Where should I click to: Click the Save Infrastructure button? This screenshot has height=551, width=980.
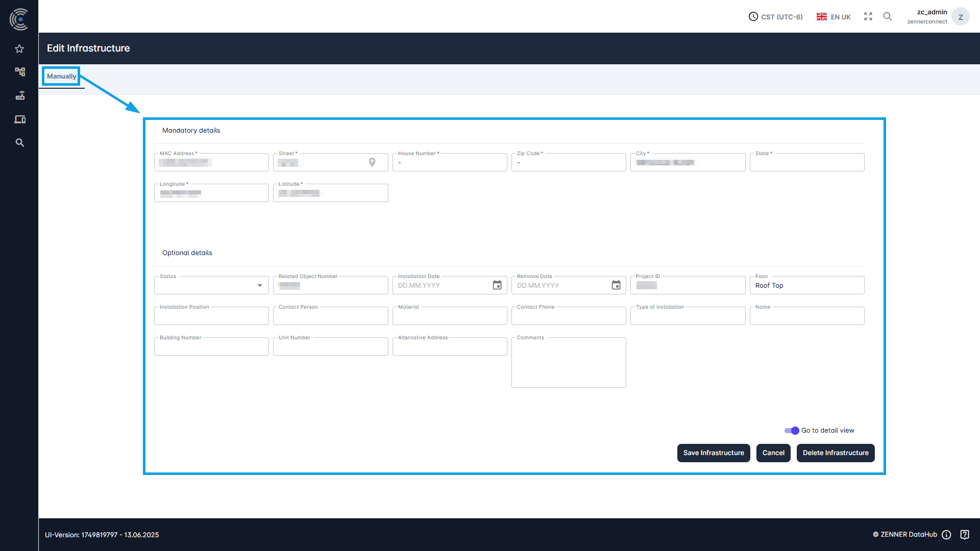point(713,453)
